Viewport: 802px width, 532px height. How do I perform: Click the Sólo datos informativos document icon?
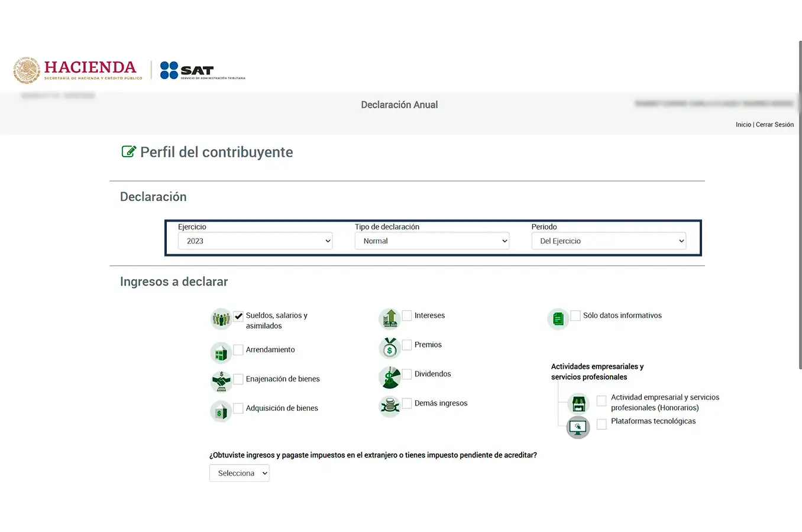click(x=558, y=319)
